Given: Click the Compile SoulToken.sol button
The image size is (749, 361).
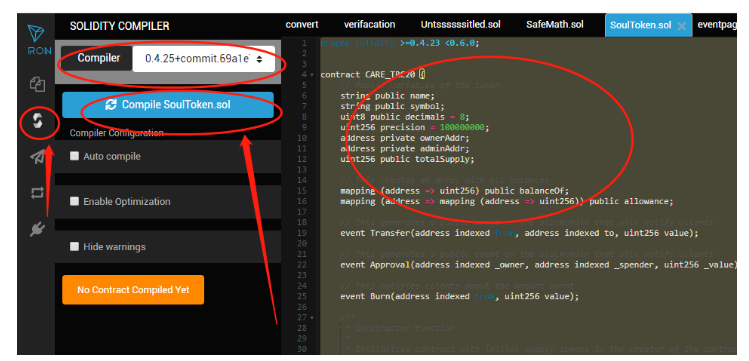Looking at the screenshot, I should point(168,105).
